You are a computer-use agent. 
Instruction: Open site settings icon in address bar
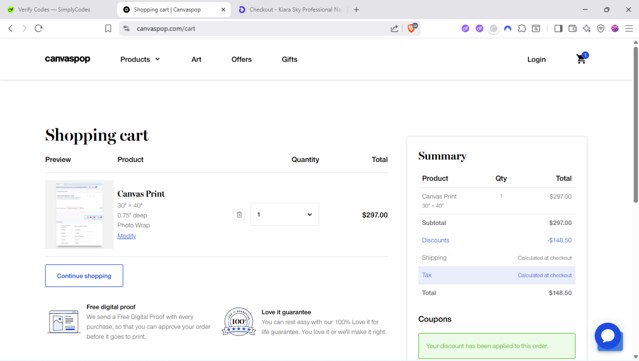[x=127, y=29]
